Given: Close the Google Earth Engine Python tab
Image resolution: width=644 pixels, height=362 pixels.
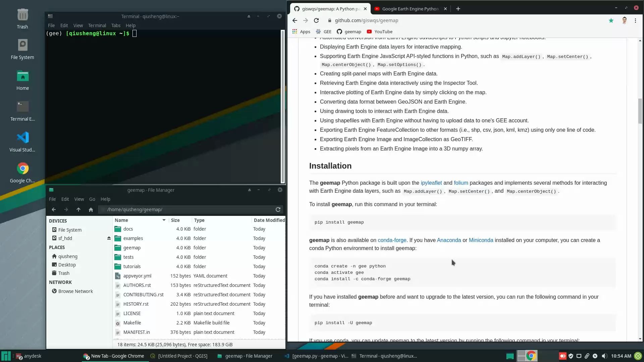Looking at the screenshot, I should coord(445,9).
